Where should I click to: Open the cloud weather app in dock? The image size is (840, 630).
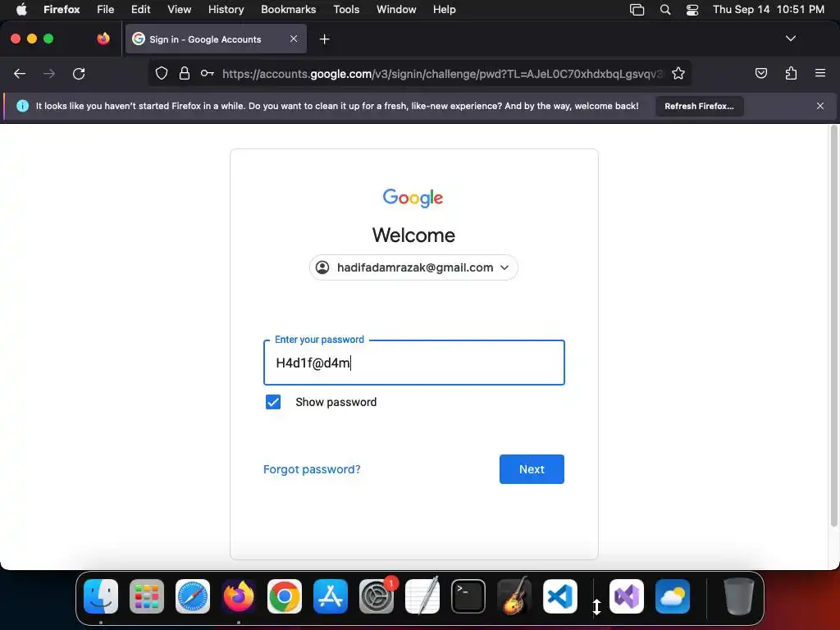coord(673,596)
